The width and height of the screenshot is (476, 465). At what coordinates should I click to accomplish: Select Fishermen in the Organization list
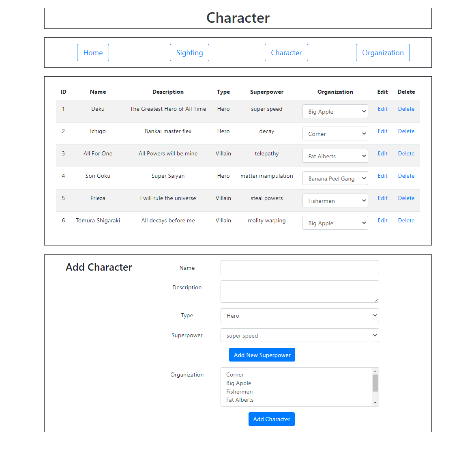240,392
